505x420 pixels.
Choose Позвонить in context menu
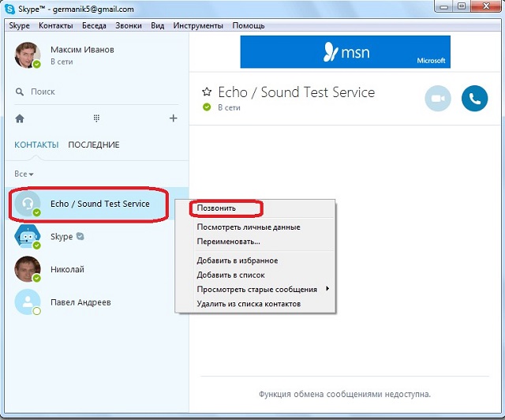(216, 208)
